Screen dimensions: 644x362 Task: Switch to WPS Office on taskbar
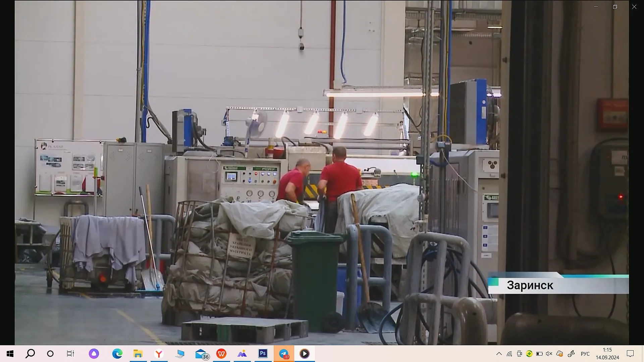(x=221, y=354)
